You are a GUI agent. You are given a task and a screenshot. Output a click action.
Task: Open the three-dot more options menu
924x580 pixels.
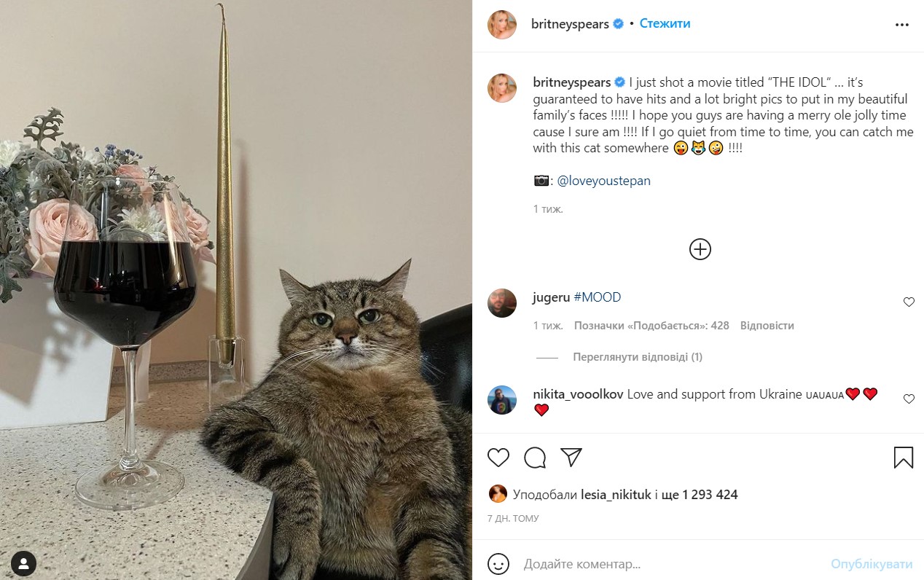(x=902, y=24)
